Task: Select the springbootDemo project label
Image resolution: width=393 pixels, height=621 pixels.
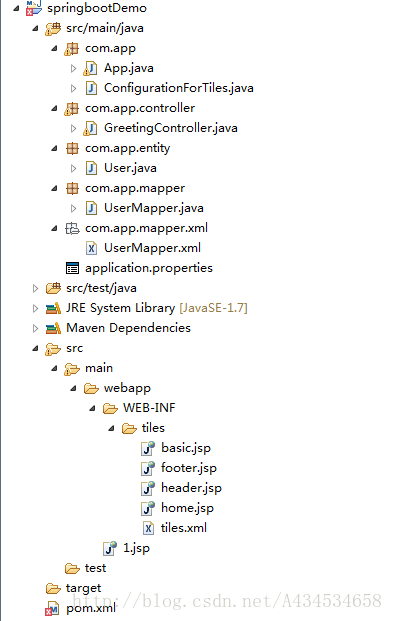Action: point(97,8)
